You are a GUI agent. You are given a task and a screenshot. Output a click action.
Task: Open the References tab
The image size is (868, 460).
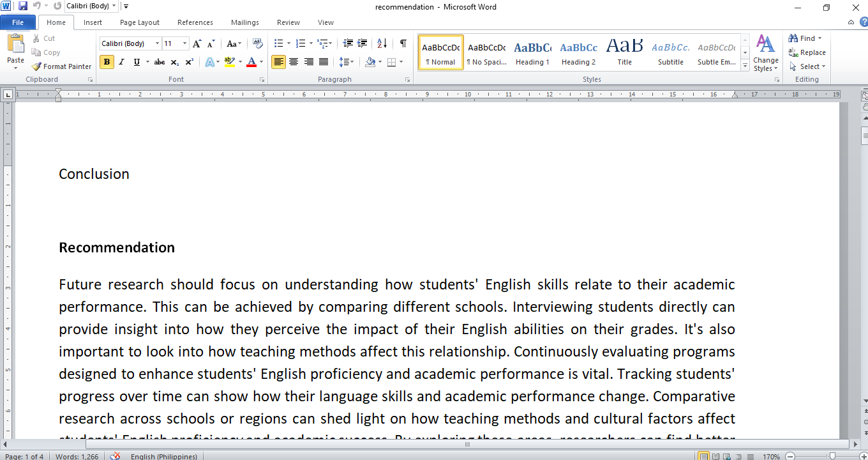click(x=195, y=22)
